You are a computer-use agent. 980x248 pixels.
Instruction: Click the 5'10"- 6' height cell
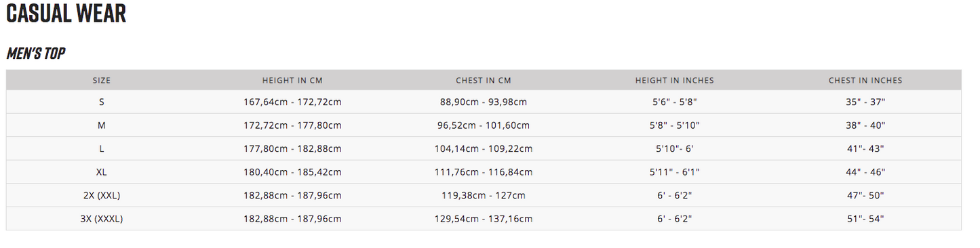click(x=675, y=148)
